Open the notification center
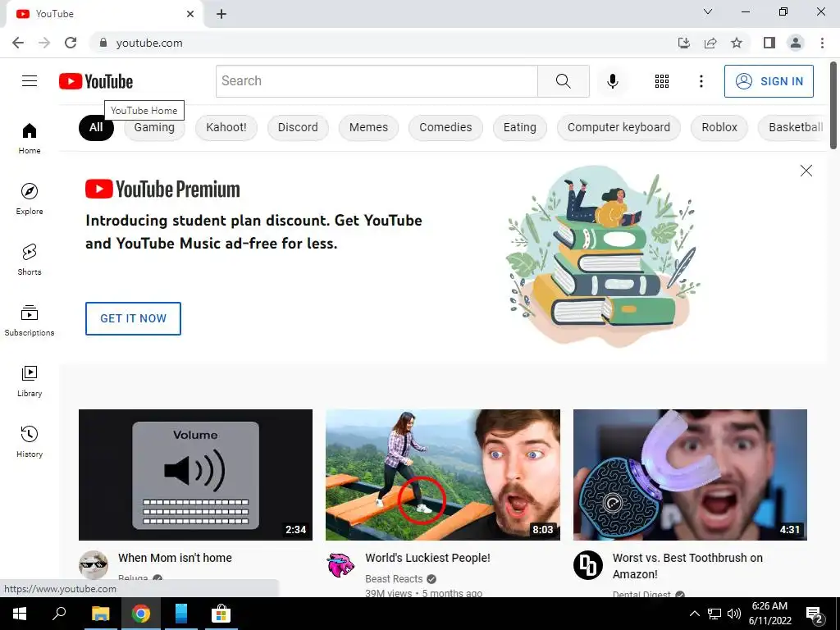The image size is (840, 630). pos(815,614)
